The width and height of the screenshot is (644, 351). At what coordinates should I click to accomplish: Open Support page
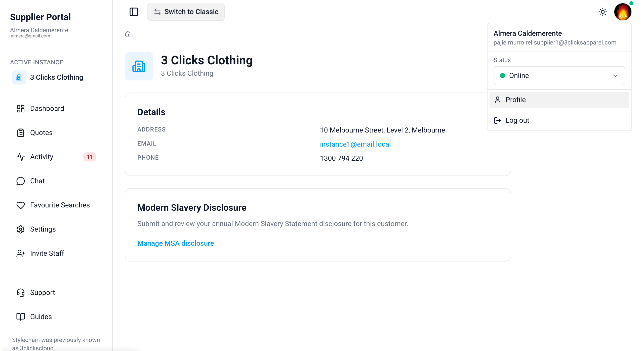tap(56, 293)
